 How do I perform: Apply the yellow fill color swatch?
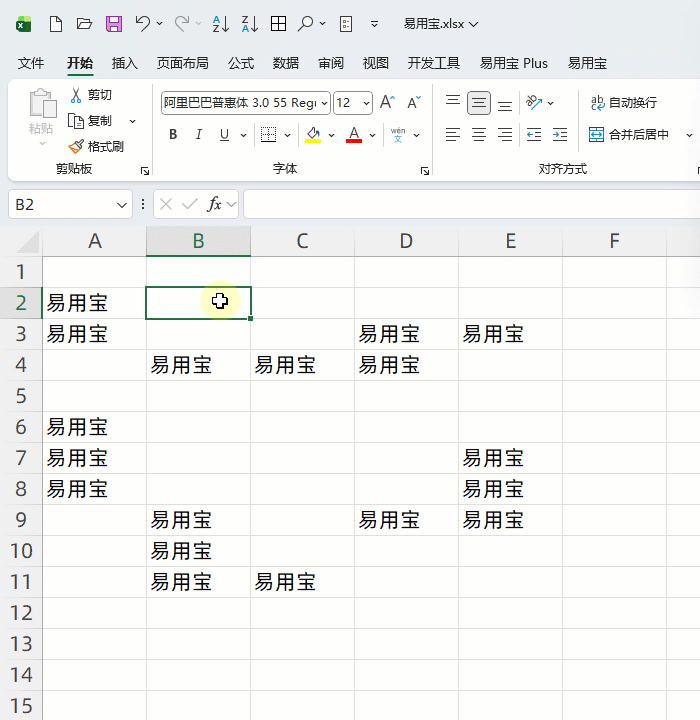click(313, 135)
